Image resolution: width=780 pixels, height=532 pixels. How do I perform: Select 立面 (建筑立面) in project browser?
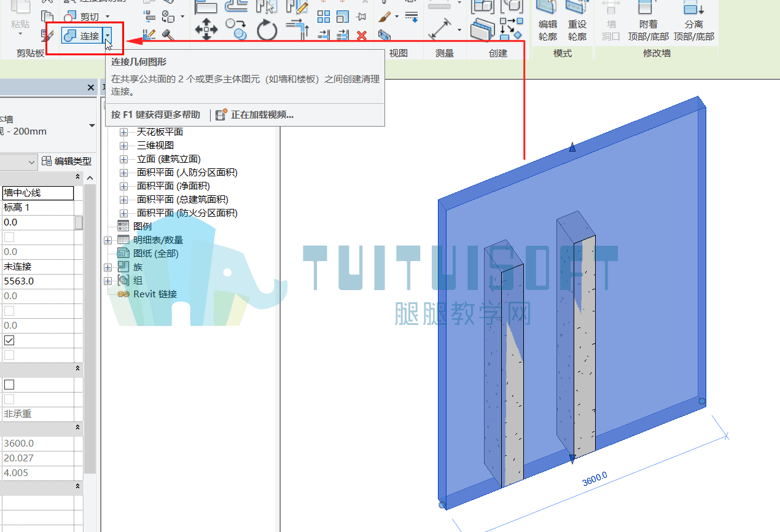click(x=169, y=159)
